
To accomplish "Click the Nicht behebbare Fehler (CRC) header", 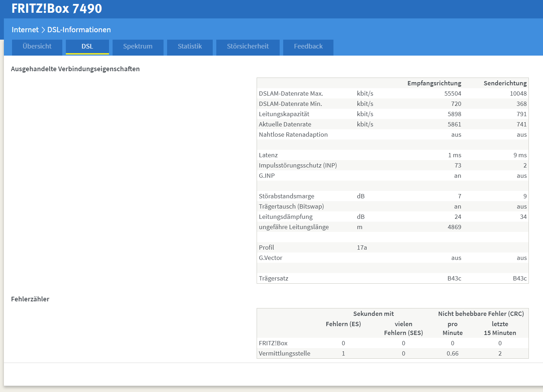I will click(481, 314).
